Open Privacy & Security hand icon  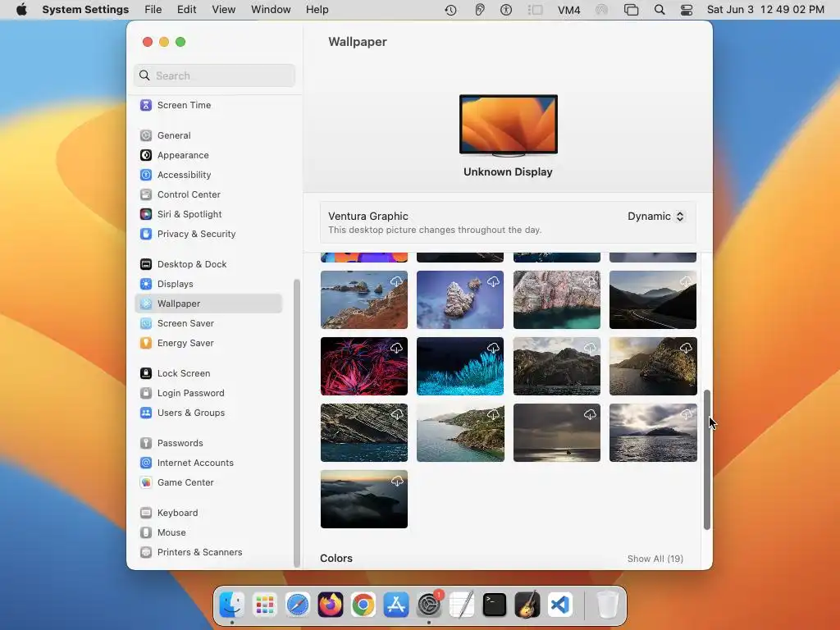pos(146,234)
